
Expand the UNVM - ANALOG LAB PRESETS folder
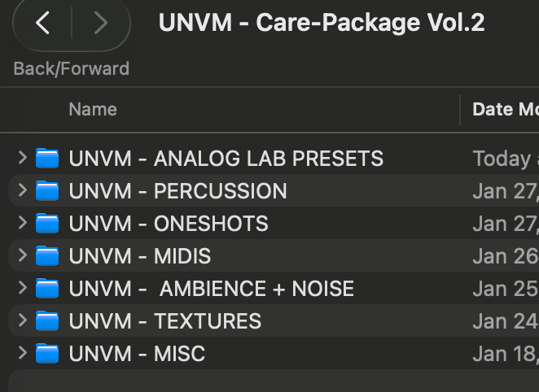click(23, 158)
